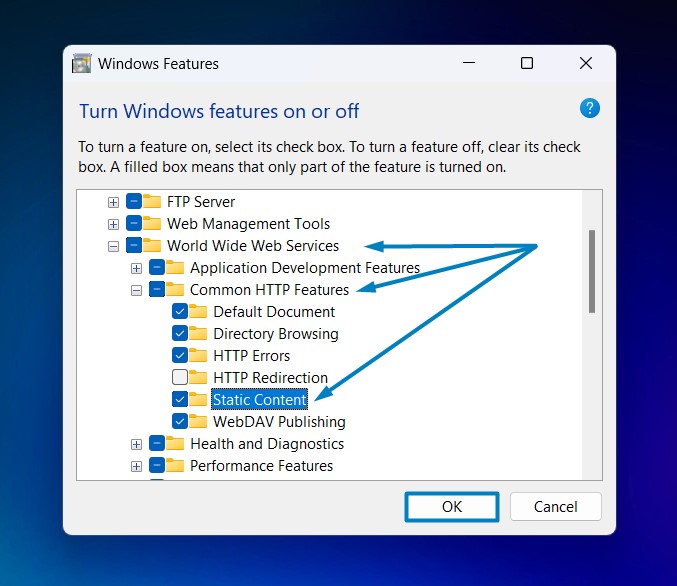Select the WebDAV Publishing label
Viewport: 677px width, 586px height.
coord(279,422)
